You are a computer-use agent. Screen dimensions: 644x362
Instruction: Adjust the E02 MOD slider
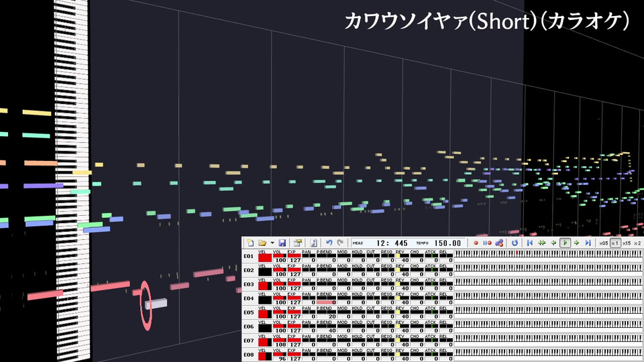pyautogui.click(x=343, y=269)
